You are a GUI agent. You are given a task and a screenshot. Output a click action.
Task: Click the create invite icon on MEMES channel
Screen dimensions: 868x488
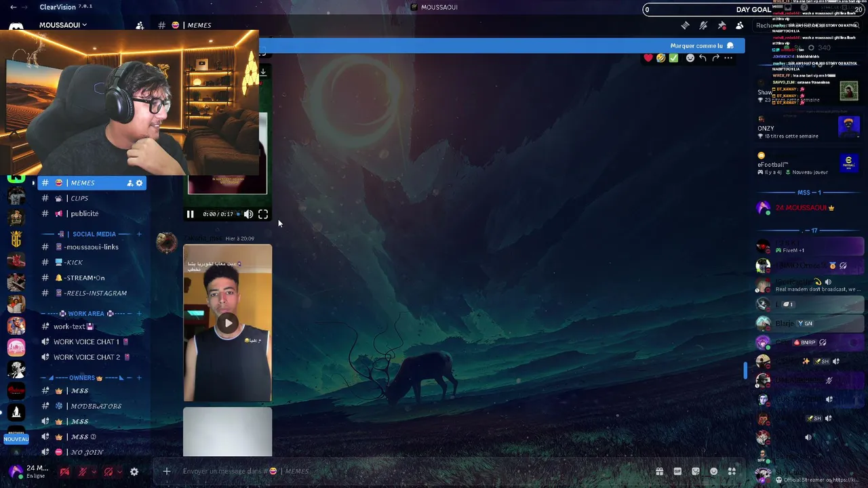[x=130, y=183]
